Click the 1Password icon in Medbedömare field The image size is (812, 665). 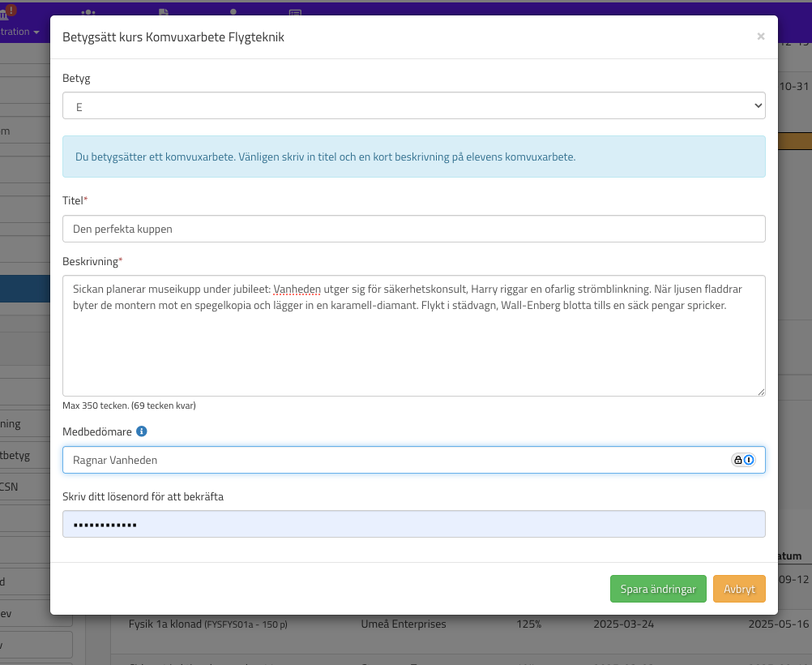[x=743, y=460]
